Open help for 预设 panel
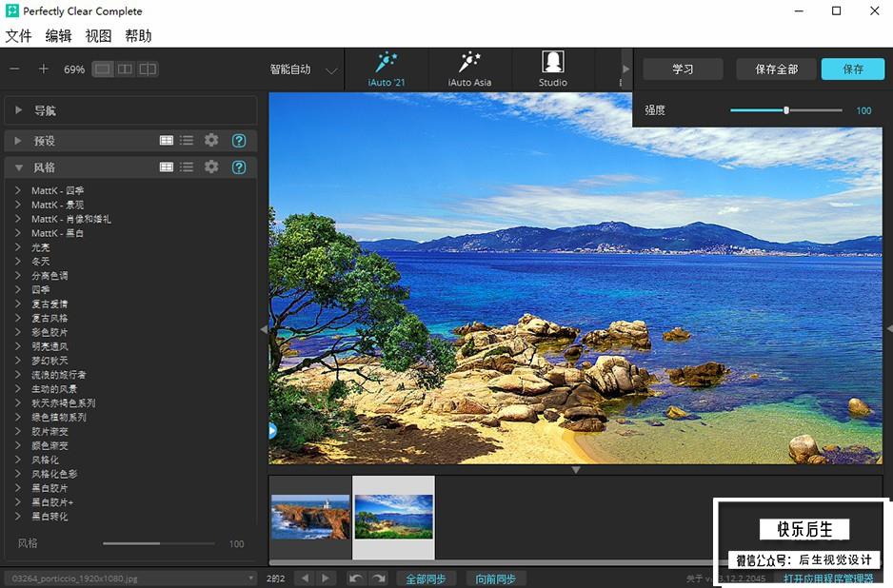893x588 pixels. click(239, 141)
